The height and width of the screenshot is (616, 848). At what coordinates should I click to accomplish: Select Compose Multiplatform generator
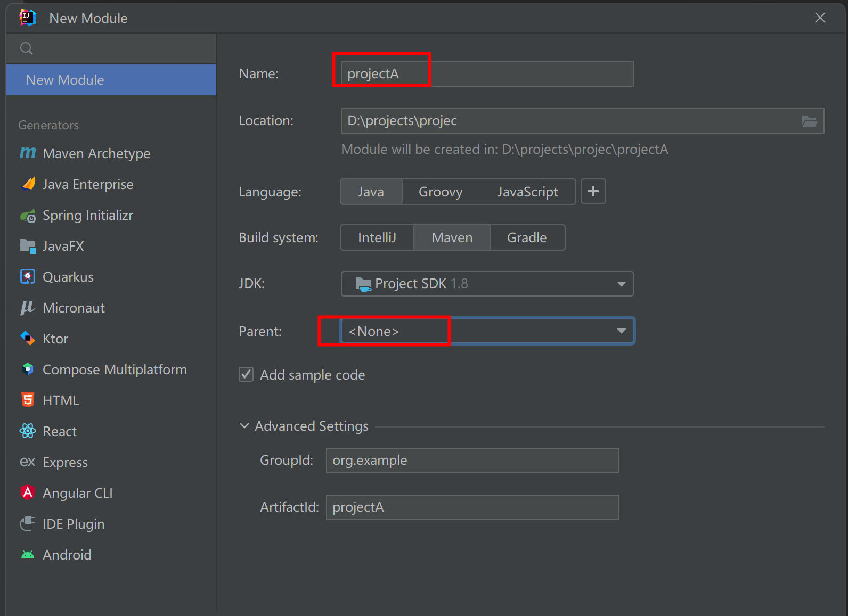point(111,369)
